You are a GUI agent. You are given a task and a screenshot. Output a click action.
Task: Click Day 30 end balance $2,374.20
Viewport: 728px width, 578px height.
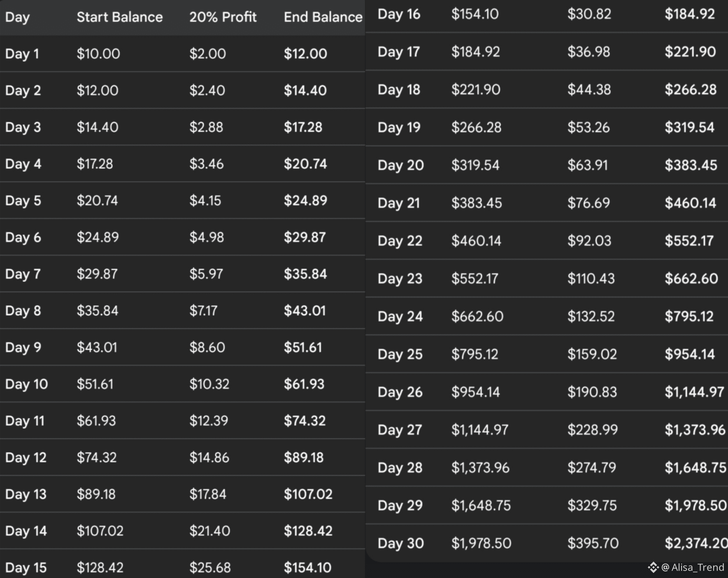(696, 543)
